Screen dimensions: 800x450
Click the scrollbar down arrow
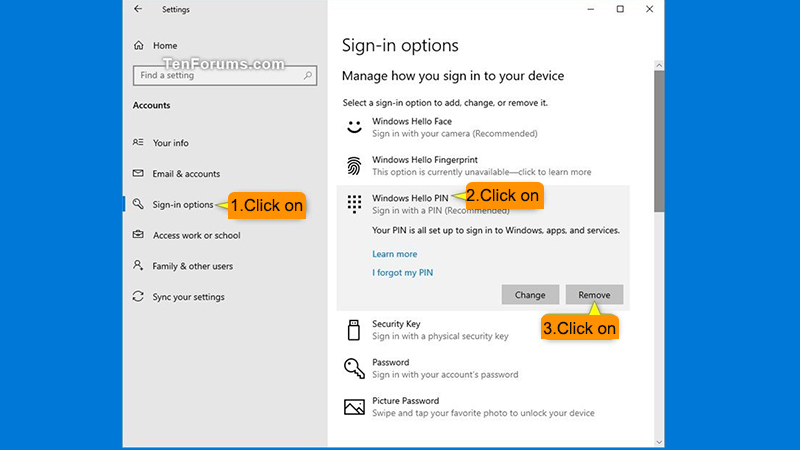tap(659, 442)
